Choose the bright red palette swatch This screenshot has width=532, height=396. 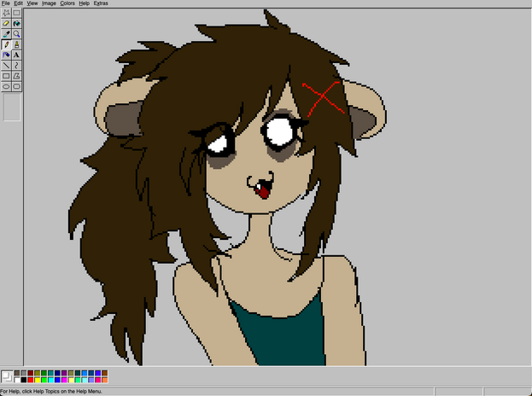pyautogui.click(x=31, y=380)
